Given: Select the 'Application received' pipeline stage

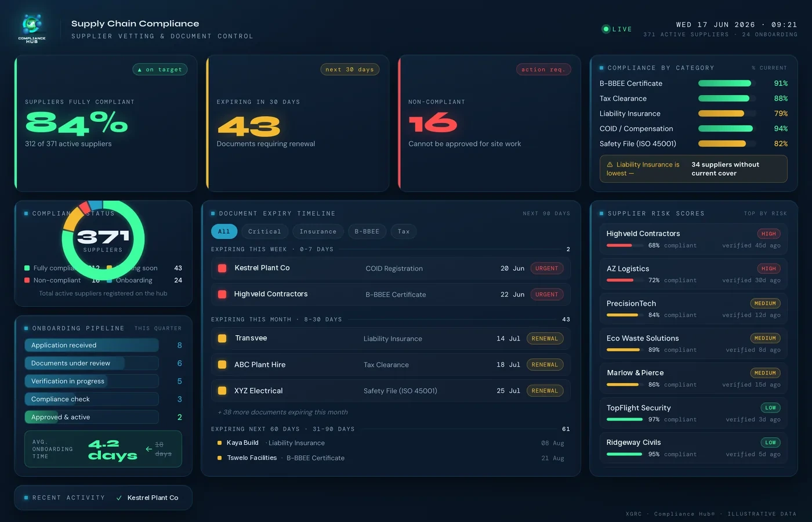Looking at the screenshot, I should 92,345.
